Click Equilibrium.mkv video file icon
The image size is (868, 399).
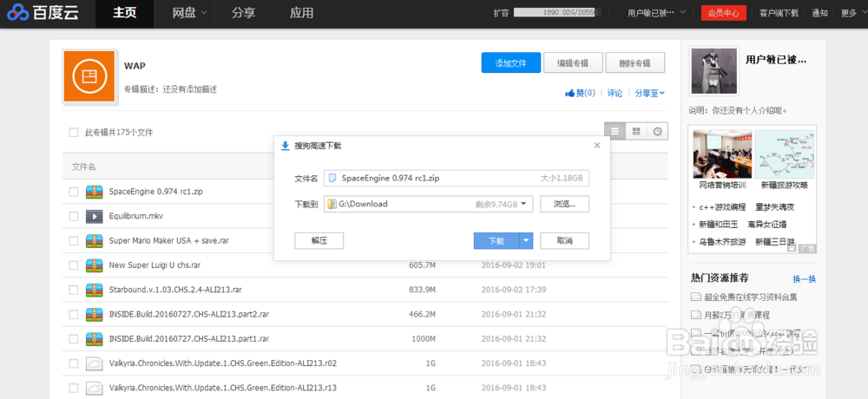pyautogui.click(x=94, y=216)
